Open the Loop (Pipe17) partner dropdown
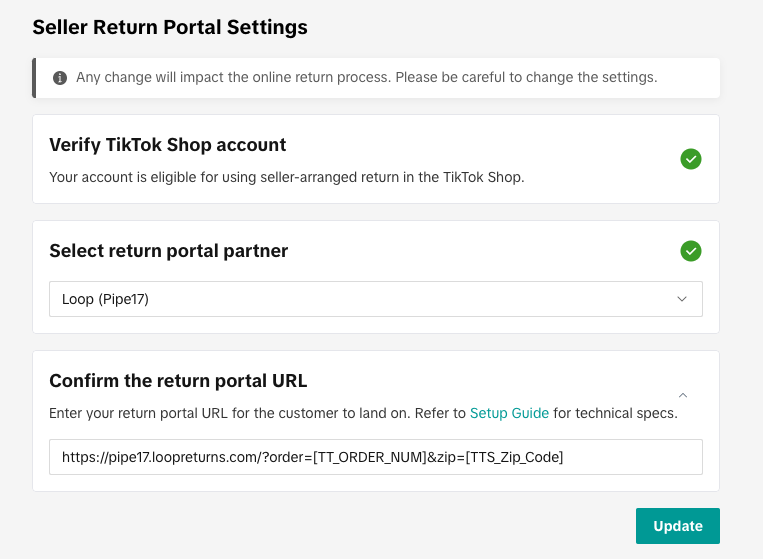Screen dimensions: 763x559 point(376,299)
